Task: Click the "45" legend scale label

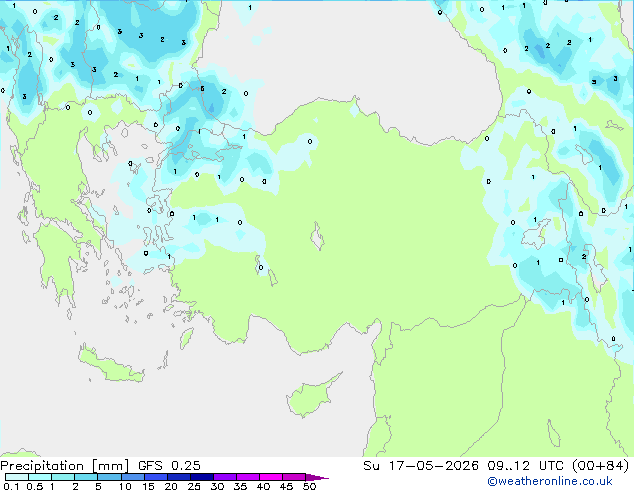Action: (286, 486)
